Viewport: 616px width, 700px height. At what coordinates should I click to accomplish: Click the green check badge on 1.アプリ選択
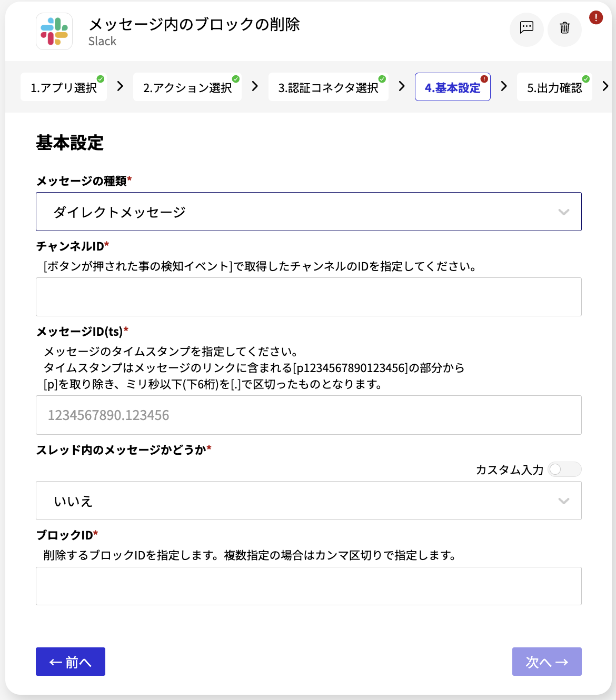point(101,79)
